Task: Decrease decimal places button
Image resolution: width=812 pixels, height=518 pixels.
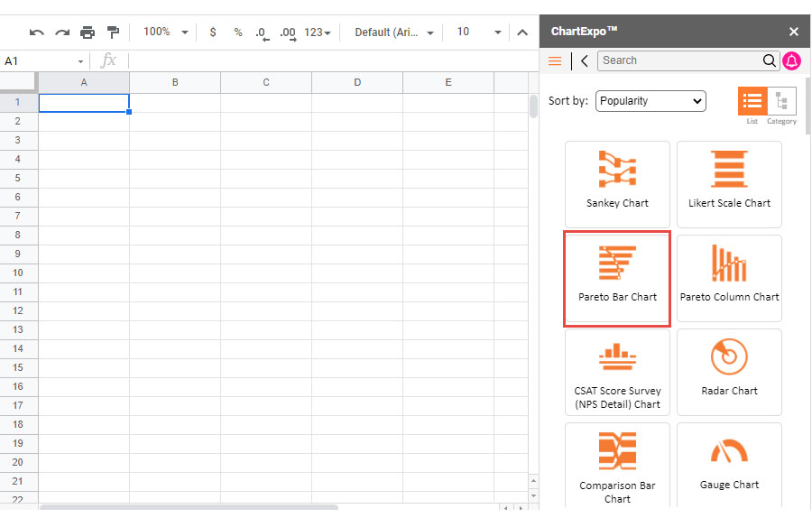Action: [263, 33]
